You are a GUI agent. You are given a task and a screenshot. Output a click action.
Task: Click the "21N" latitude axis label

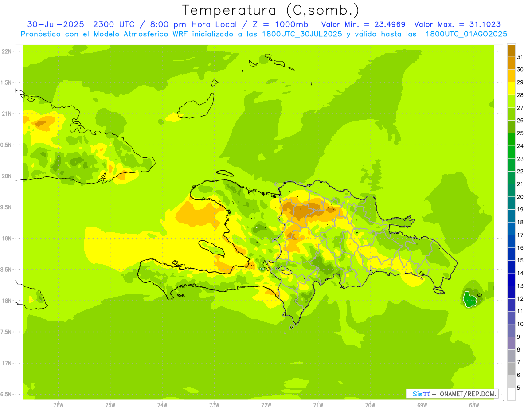7,114
